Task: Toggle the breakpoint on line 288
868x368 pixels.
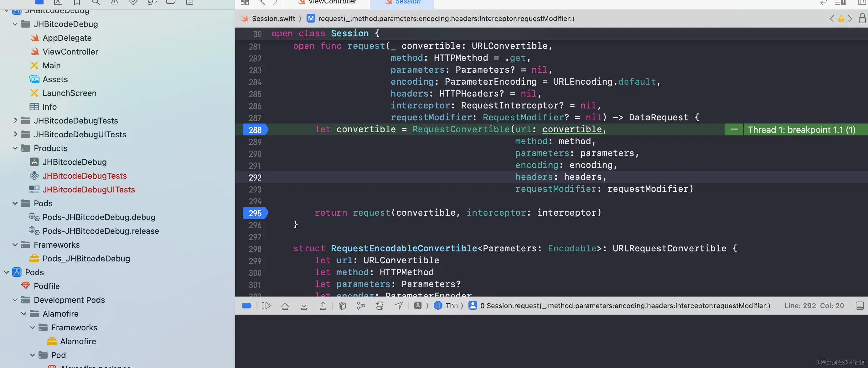Action: point(256,129)
